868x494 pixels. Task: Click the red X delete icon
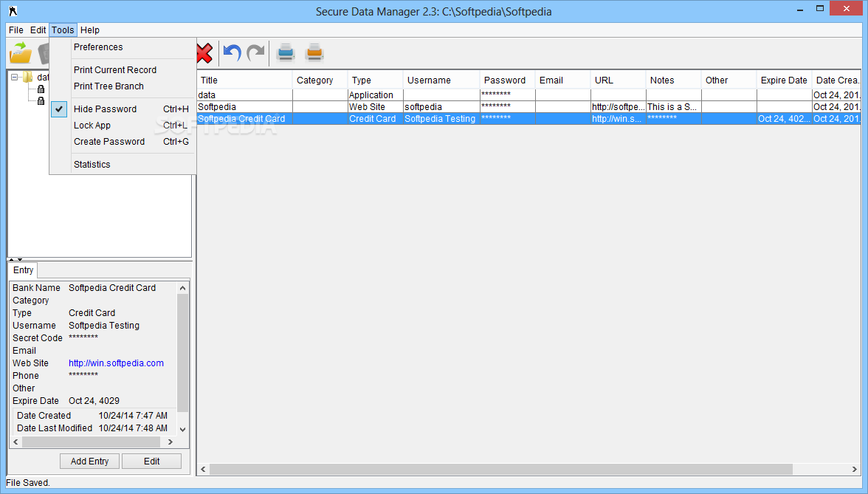(x=204, y=53)
